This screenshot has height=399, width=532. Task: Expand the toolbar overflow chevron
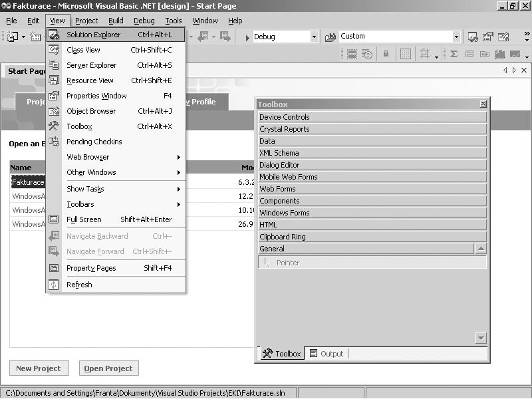point(527,36)
